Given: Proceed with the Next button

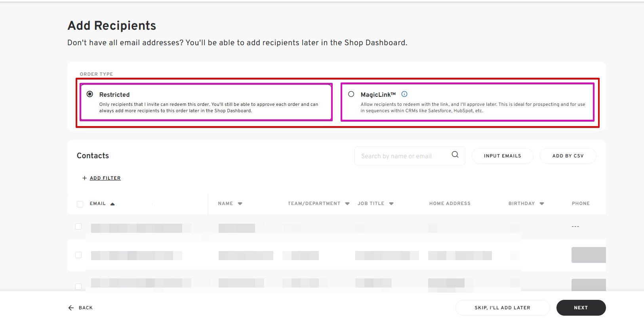Looking at the screenshot, I should pos(581,308).
